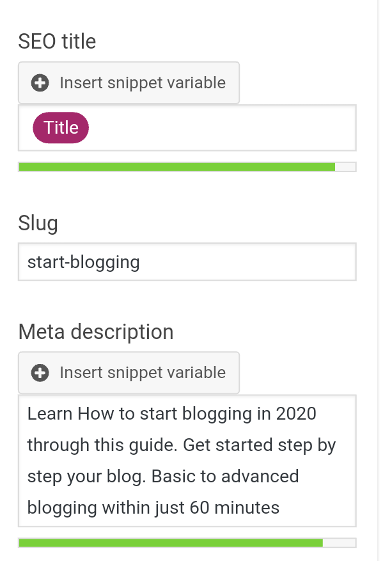Click the start-blogging slug text
This screenshot has height=561, width=392.
83,262
